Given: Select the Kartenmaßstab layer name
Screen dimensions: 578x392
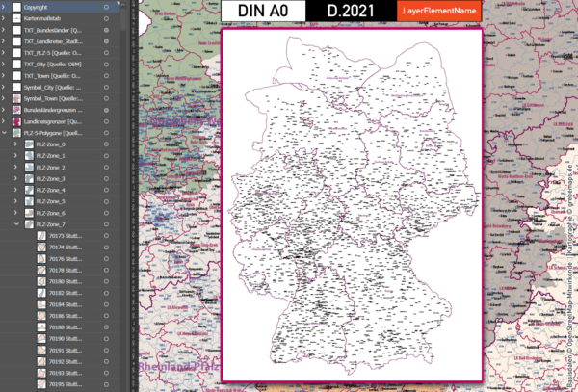Looking at the screenshot, I should [x=42, y=18].
